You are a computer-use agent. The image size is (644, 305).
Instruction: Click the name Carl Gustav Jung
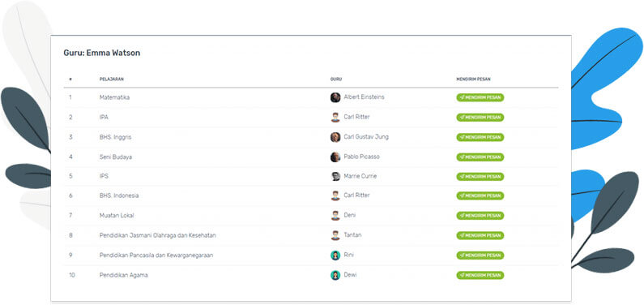(x=366, y=136)
